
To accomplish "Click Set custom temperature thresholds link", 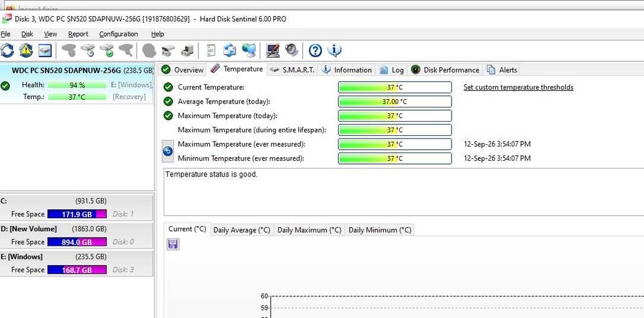I will click(x=518, y=87).
